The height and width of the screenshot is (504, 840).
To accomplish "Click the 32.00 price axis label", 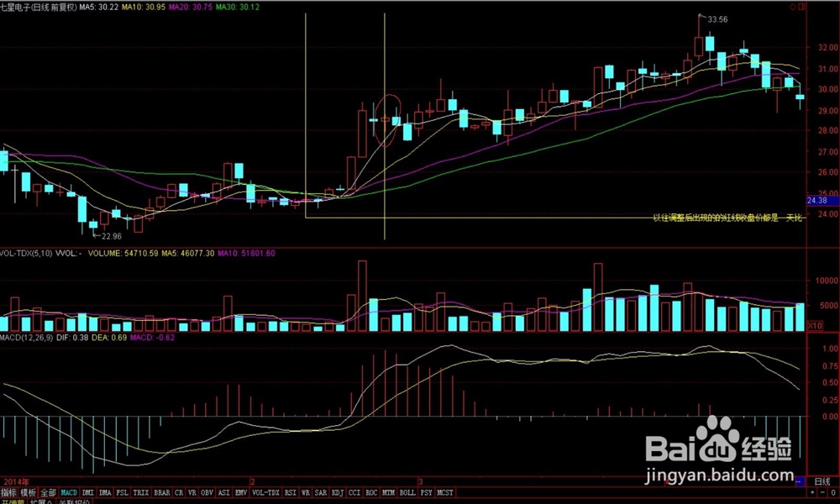I will [827, 48].
